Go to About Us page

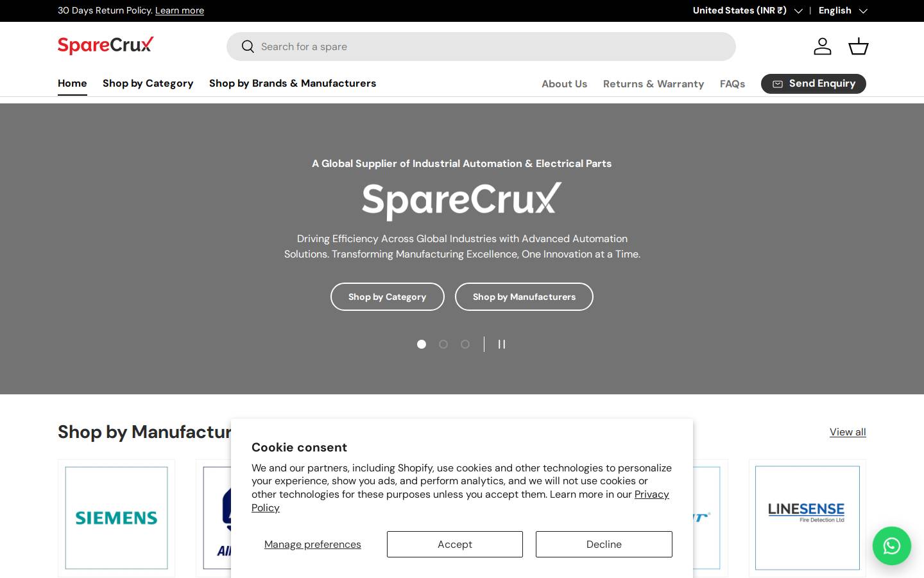point(565,84)
